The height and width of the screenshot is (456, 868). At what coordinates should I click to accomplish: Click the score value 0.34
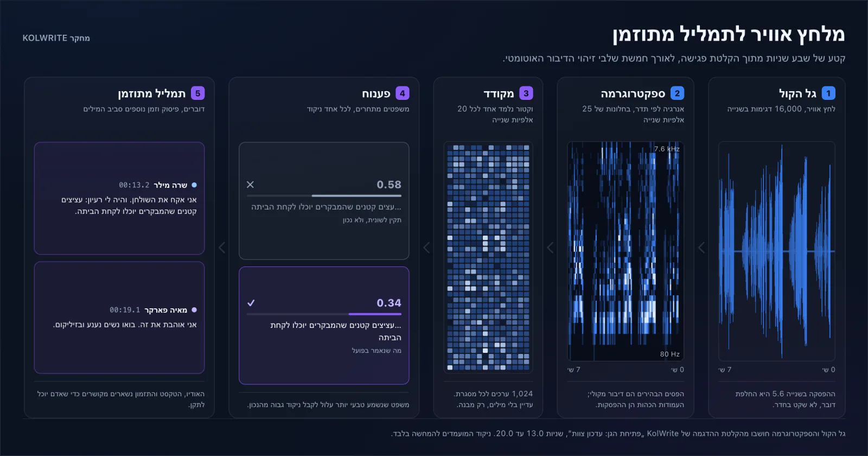pos(389,303)
